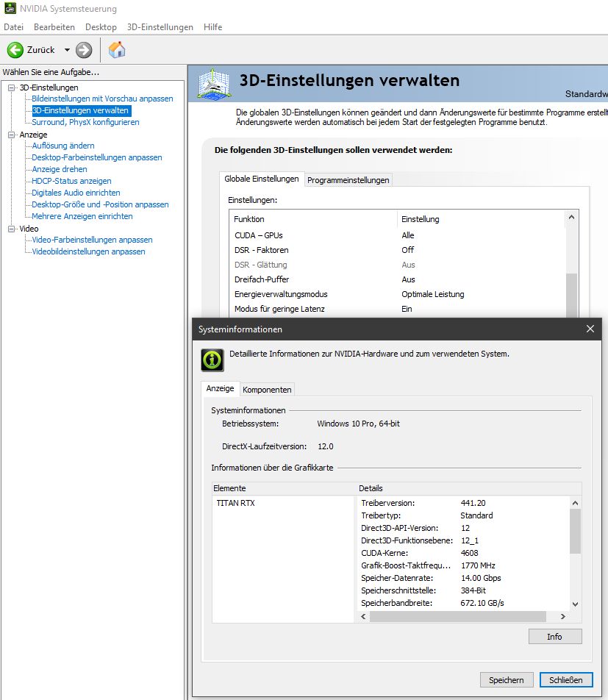Click the NVIDIA Systemsteuerung title bar icon
608x700 pixels.
pyautogui.click(x=9, y=8)
